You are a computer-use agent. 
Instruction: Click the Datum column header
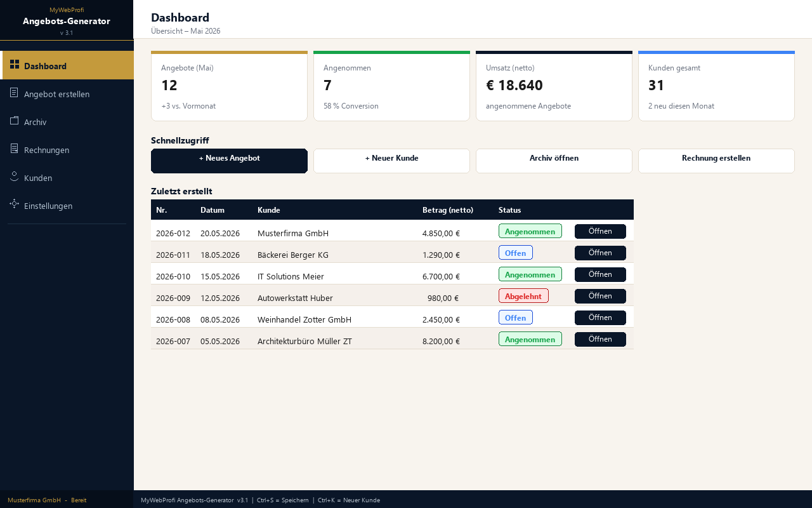[213, 210]
